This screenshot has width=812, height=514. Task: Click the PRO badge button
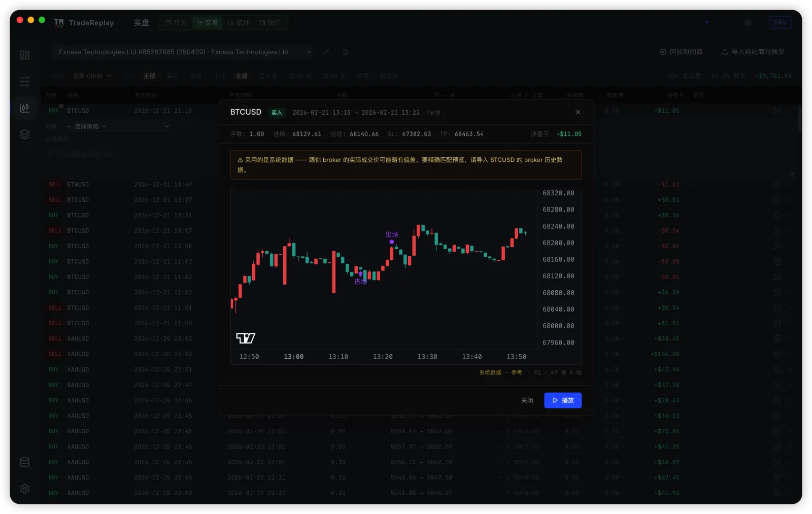click(781, 23)
